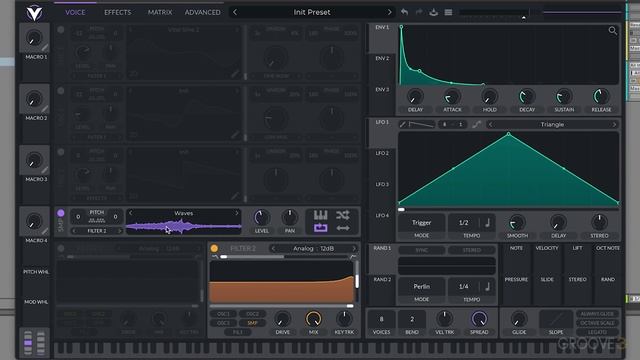Toggle the RAND 1 SYNC button
640x360 pixels.
422,250
